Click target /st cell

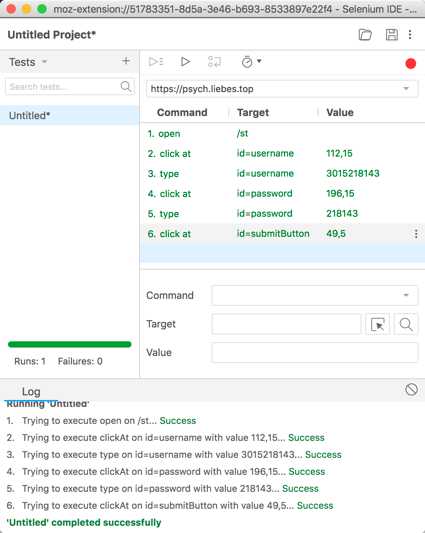[242, 133]
